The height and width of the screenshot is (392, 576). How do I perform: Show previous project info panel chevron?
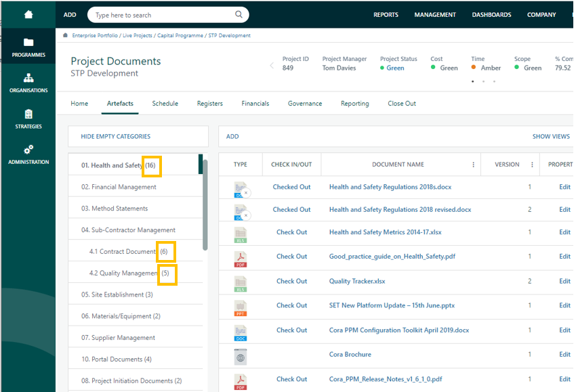[272, 65]
